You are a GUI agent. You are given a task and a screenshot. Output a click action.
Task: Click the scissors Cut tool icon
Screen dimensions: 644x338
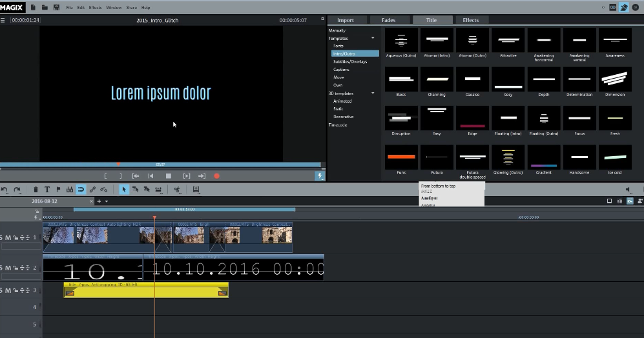[x=177, y=190]
